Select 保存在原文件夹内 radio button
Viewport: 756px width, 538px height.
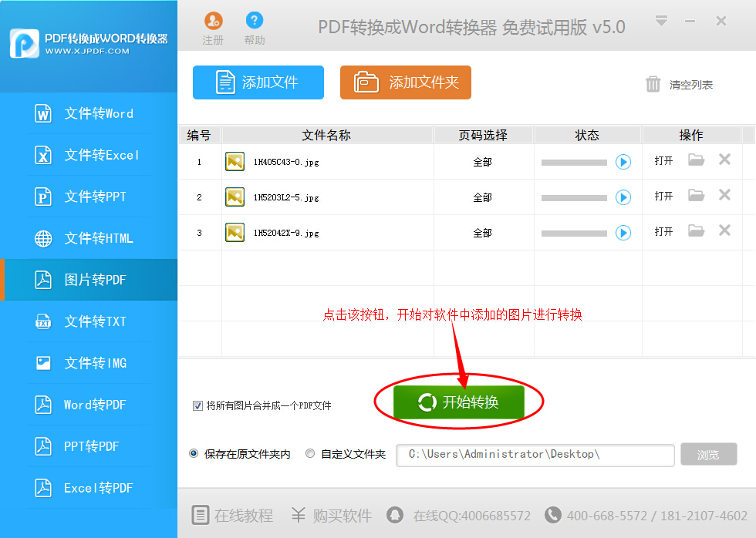coord(194,454)
